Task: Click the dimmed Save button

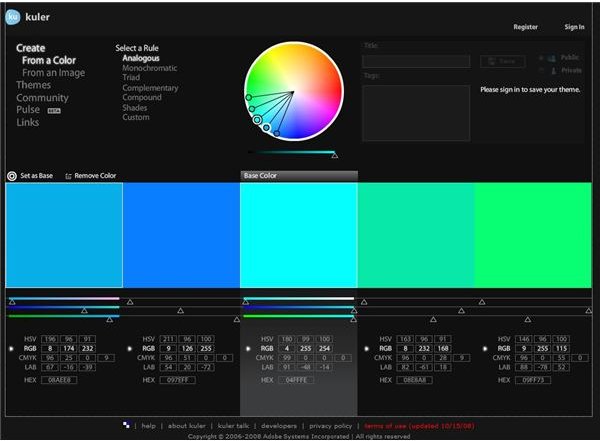Action: [502, 61]
